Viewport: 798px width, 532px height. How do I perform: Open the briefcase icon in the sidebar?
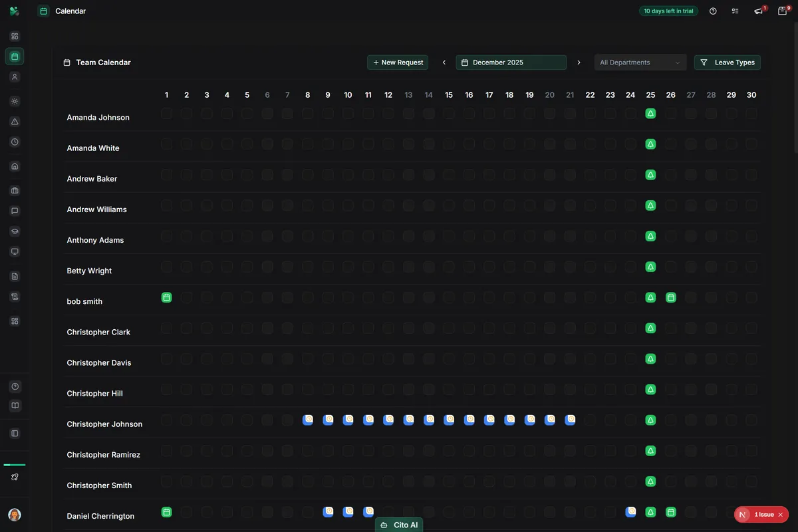(x=15, y=191)
